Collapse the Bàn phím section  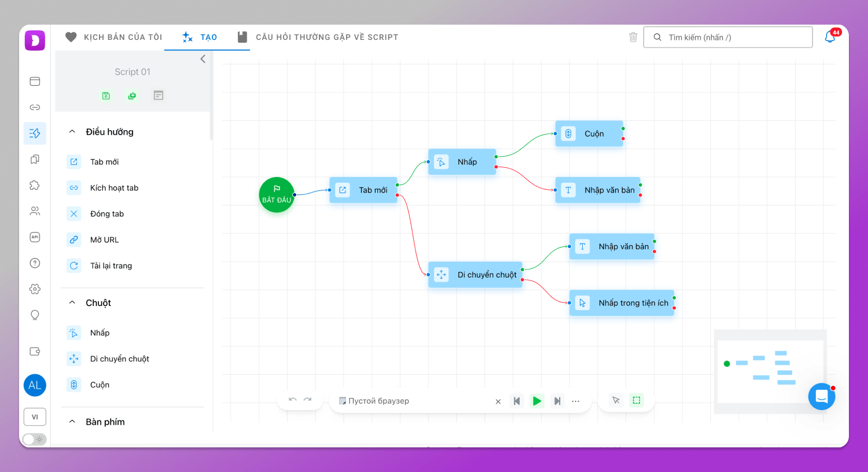tap(72, 422)
